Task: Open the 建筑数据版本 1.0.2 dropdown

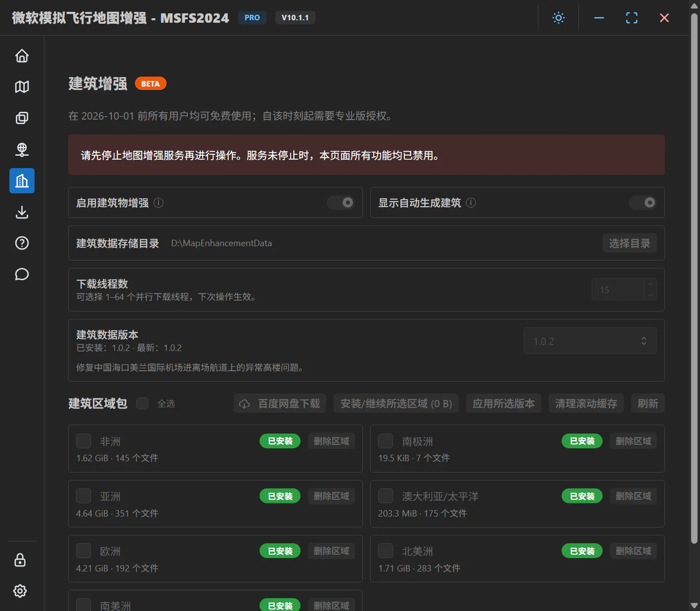Action: click(590, 341)
